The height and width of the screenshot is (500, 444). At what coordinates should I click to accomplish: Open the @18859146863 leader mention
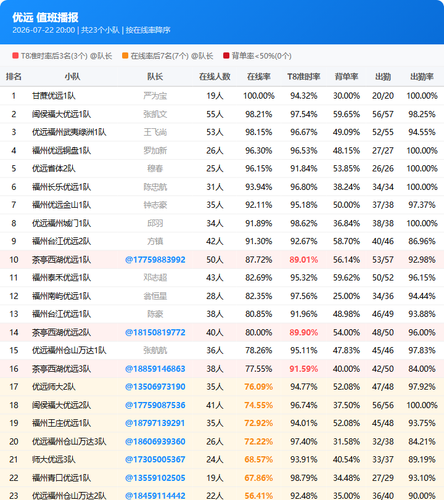pos(155,369)
